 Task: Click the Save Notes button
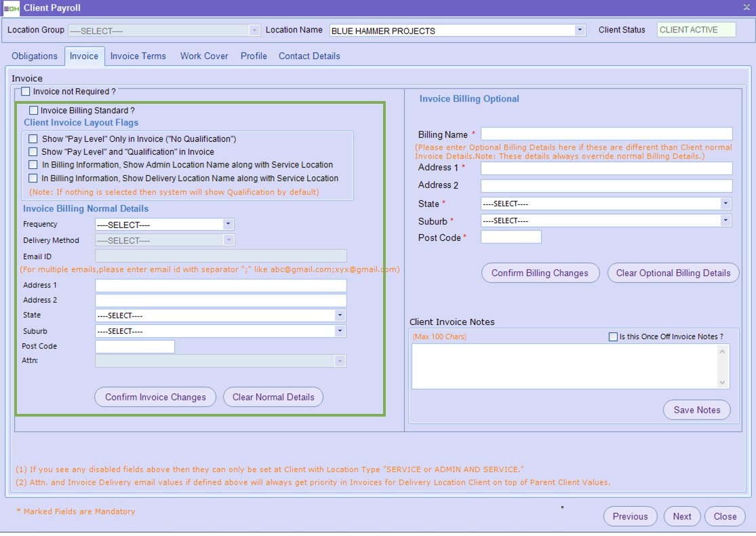click(696, 410)
